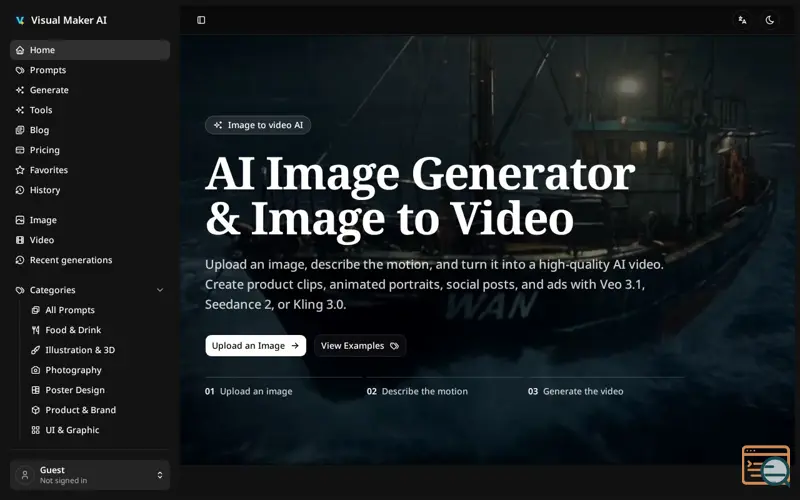Open the Prompts page label
Image resolution: width=800 pixels, height=500 pixels.
48,70
